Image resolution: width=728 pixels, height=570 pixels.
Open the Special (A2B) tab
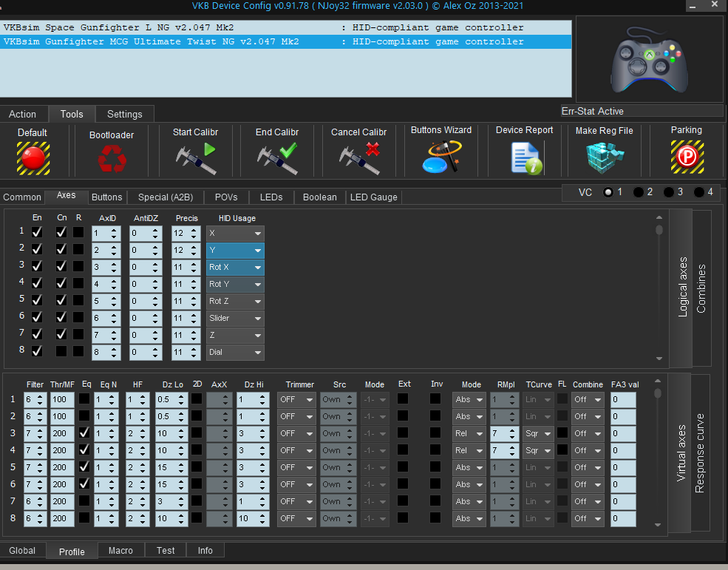tap(166, 197)
